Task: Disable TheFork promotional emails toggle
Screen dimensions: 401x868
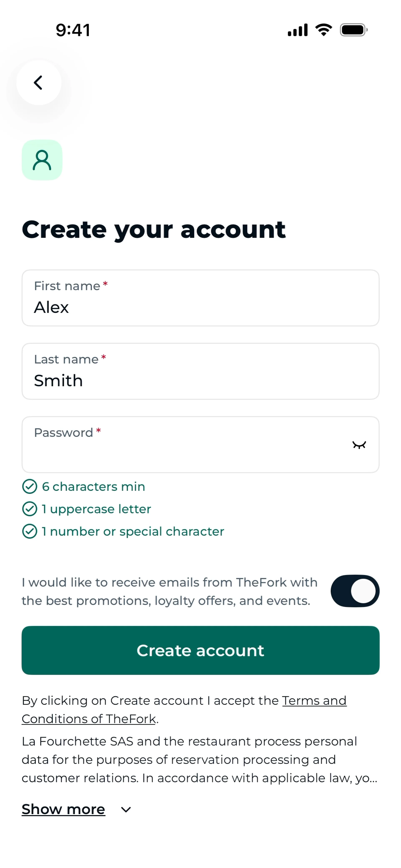Action: tap(355, 591)
